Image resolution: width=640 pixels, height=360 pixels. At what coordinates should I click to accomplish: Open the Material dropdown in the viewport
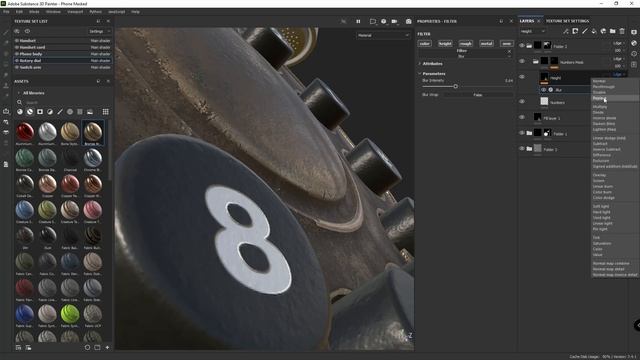pos(383,36)
